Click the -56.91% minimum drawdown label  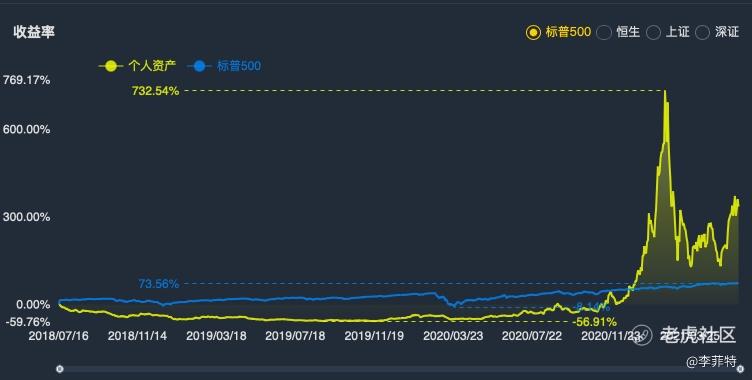(x=594, y=322)
